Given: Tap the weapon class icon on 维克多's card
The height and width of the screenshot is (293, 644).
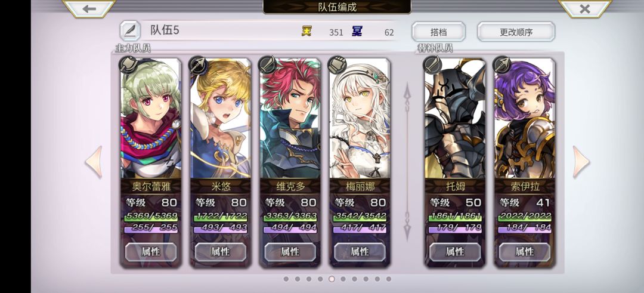Looking at the screenshot, I should (267, 65).
